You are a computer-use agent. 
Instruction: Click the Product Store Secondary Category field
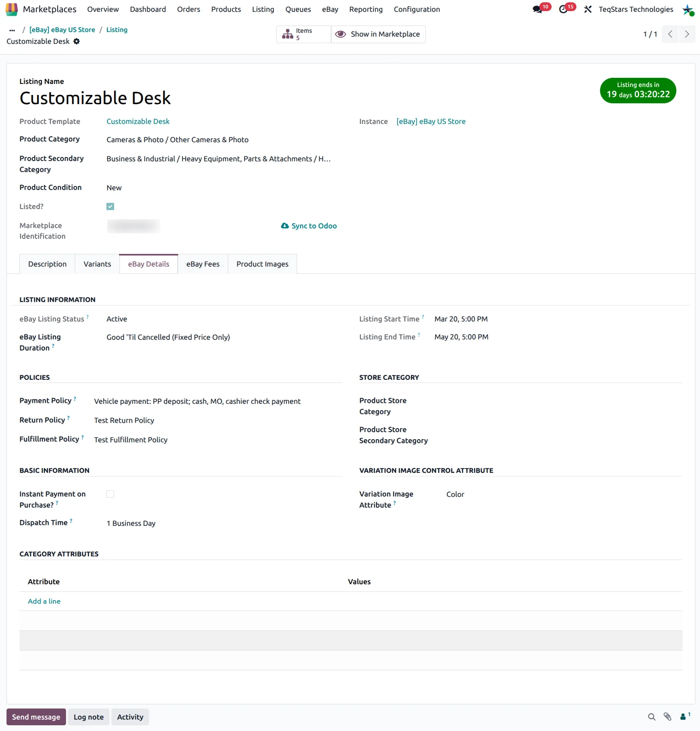[564, 430]
